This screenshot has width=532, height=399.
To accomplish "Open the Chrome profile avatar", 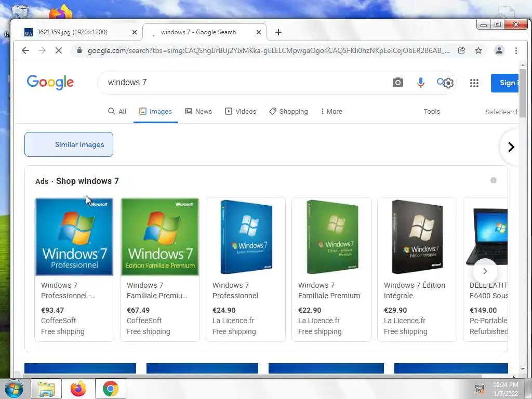I will (499, 50).
